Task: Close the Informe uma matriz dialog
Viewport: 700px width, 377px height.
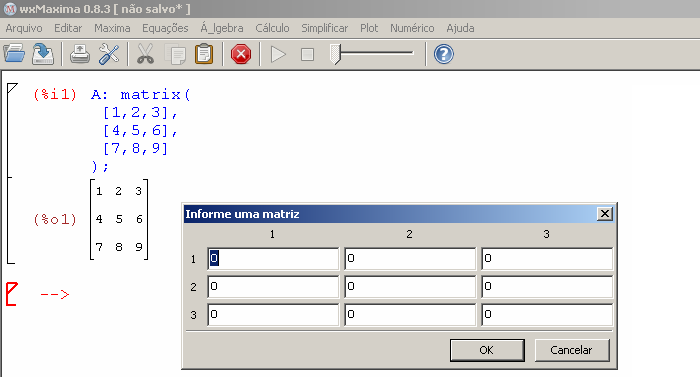Action: (604, 214)
